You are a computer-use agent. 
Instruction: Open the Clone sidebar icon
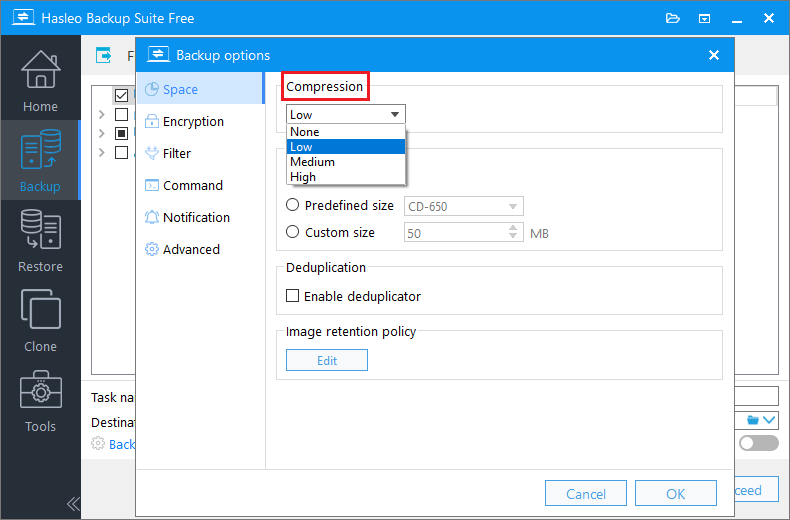[x=41, y=320]
